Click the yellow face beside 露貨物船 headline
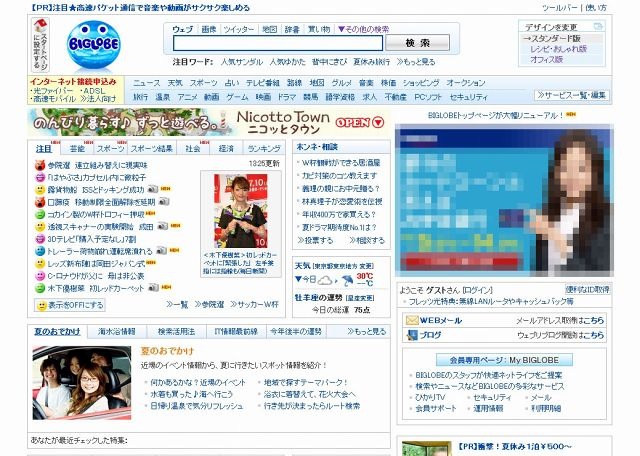This screenshot has height=456, width=640. (40, 190)
